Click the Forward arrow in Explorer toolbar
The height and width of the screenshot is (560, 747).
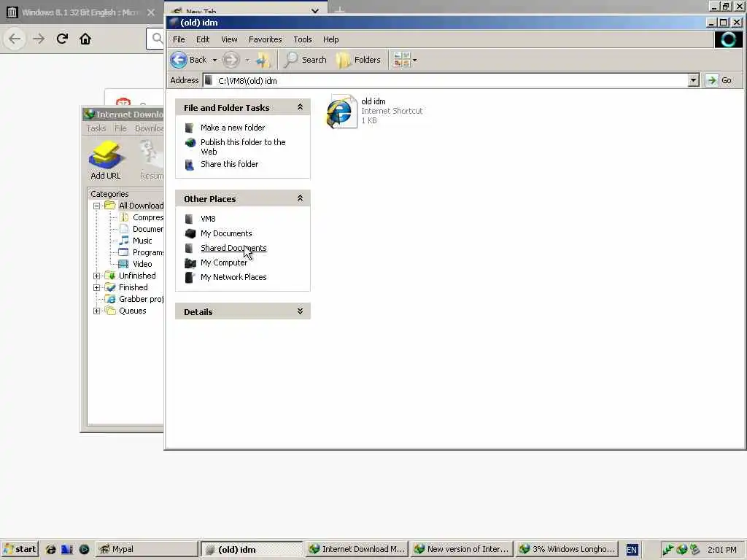231,60
